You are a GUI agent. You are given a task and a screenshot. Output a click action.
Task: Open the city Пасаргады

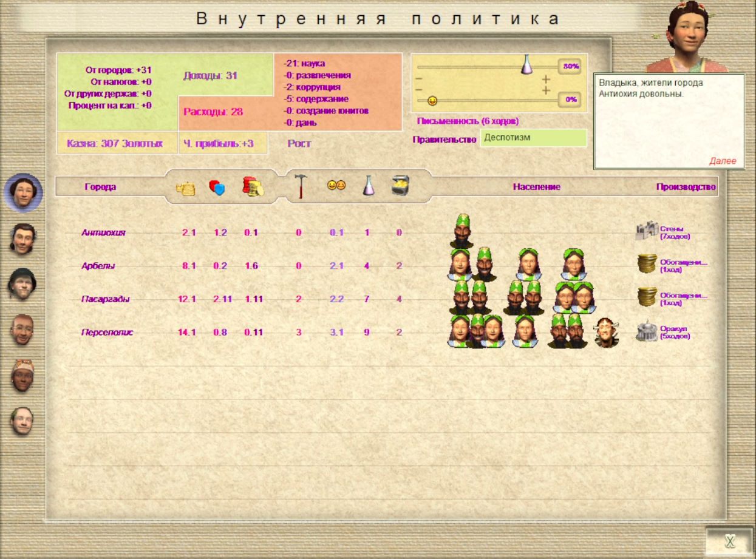106,299
